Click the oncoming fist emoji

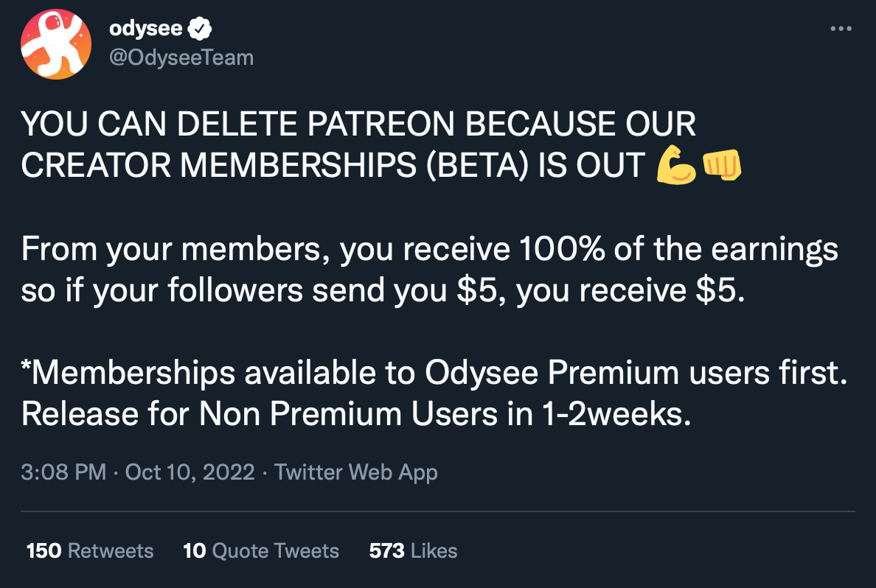pos(722,165)
